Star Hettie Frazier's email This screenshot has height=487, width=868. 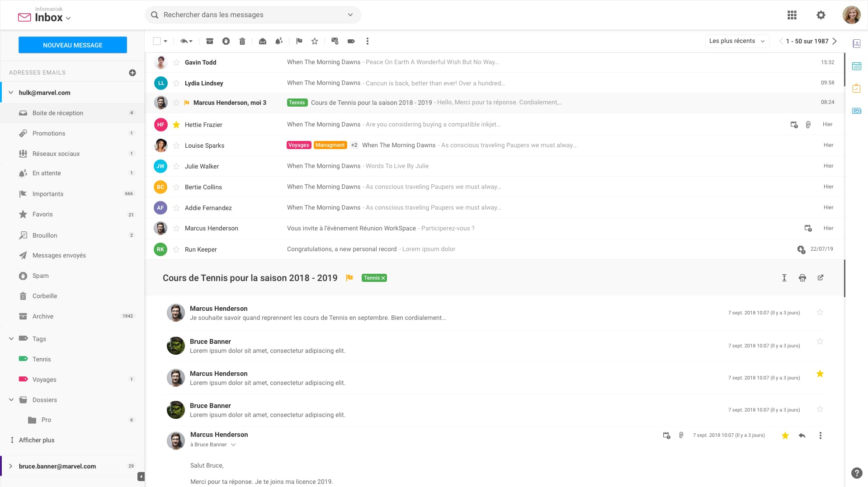[176, 125]
